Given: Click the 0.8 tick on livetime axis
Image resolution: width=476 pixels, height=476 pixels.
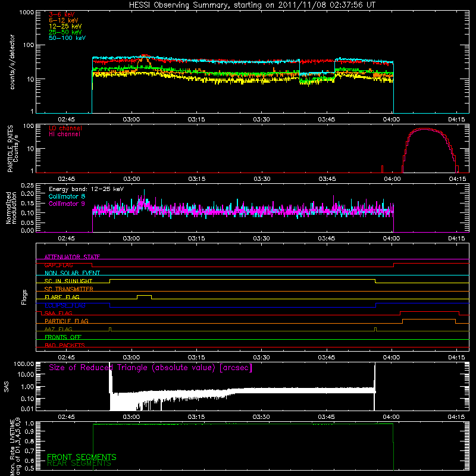Looking at the screenshot, I should coord(29,441).
